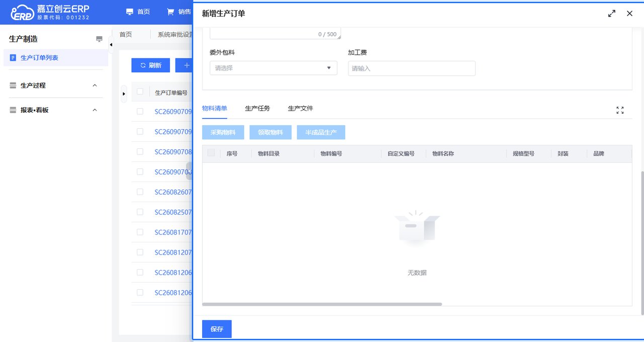Click the document icon of 生产订单列表
The width and height of the screenshot is (644, 342).
13,58
